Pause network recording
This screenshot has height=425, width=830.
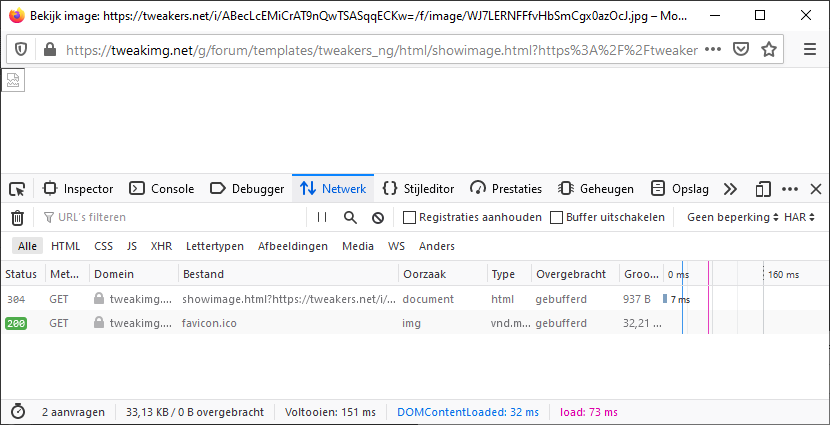click(322, 218)
